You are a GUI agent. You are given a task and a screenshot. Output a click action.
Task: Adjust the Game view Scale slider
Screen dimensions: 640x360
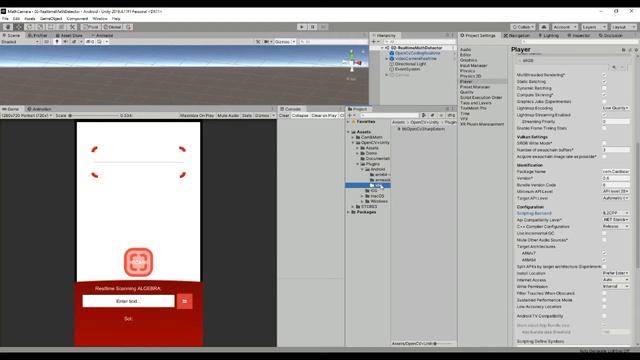click(x=93, y=116)
